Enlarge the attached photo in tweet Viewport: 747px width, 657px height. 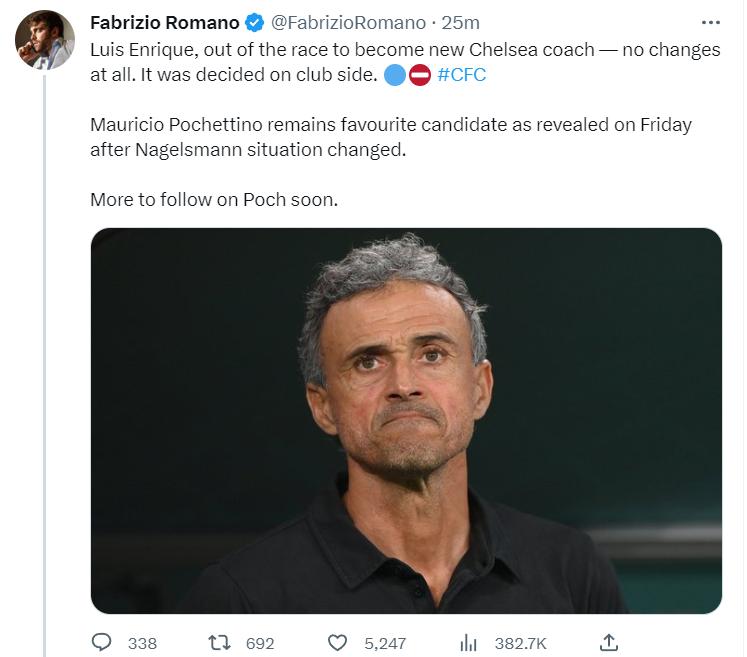point(406,421)
